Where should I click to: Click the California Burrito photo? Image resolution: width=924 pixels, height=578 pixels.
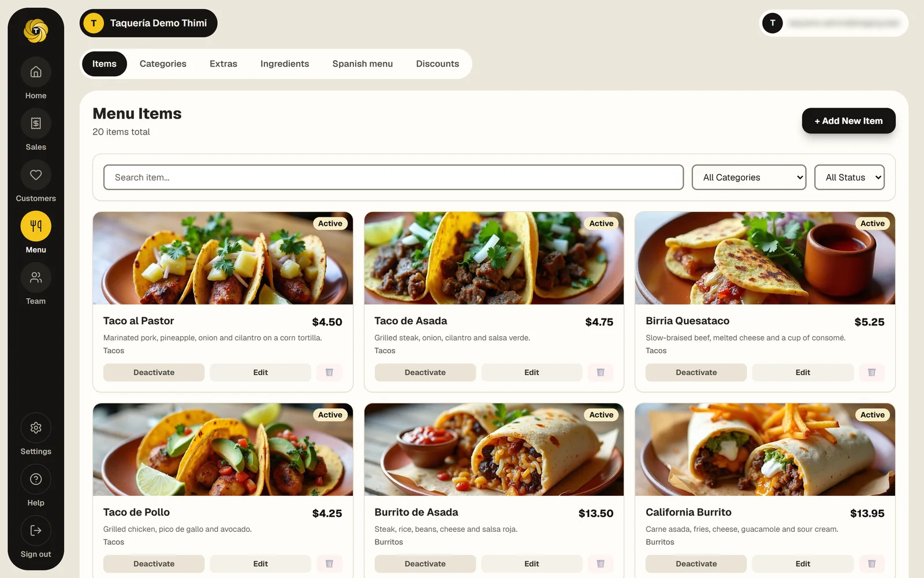765,450
